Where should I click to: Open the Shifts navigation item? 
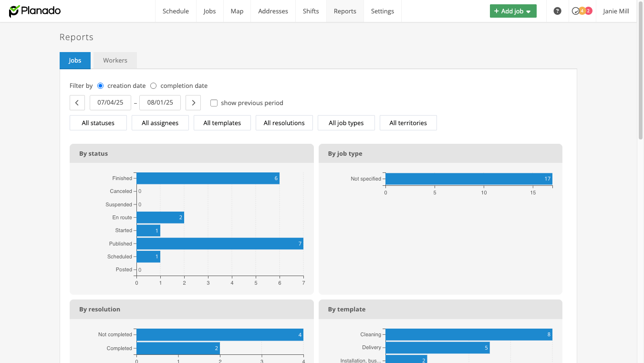tap(311, 11)
